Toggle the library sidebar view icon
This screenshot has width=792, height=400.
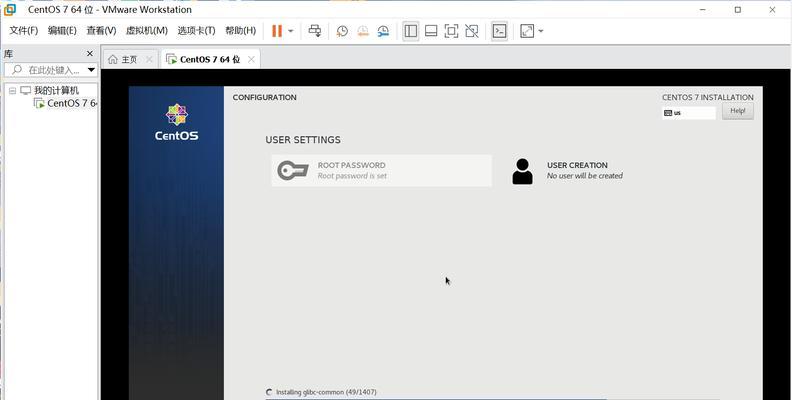[x=411, y=31]
